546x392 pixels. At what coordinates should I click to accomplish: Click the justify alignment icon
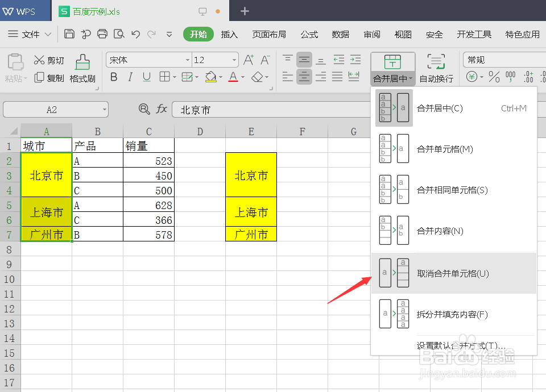(x=337, y=77)
